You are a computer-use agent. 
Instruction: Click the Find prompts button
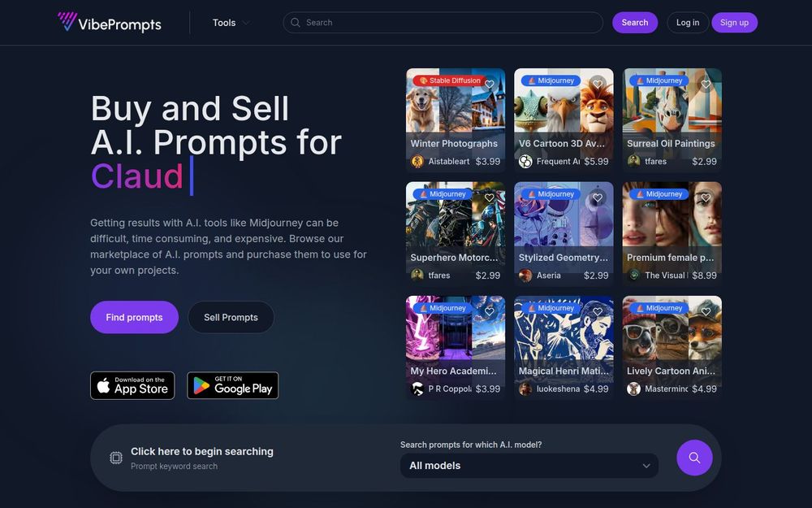(x=134, y=317)
